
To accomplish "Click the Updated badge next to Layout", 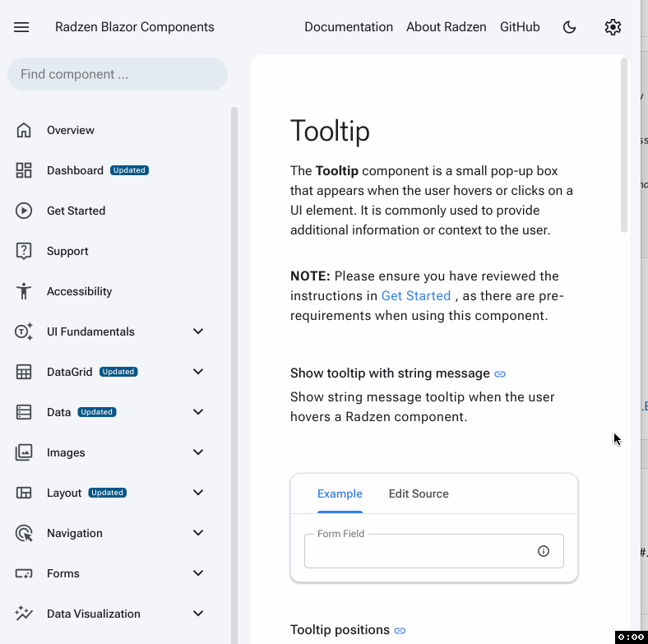I will pyautogui.click(x=107, y=493).
